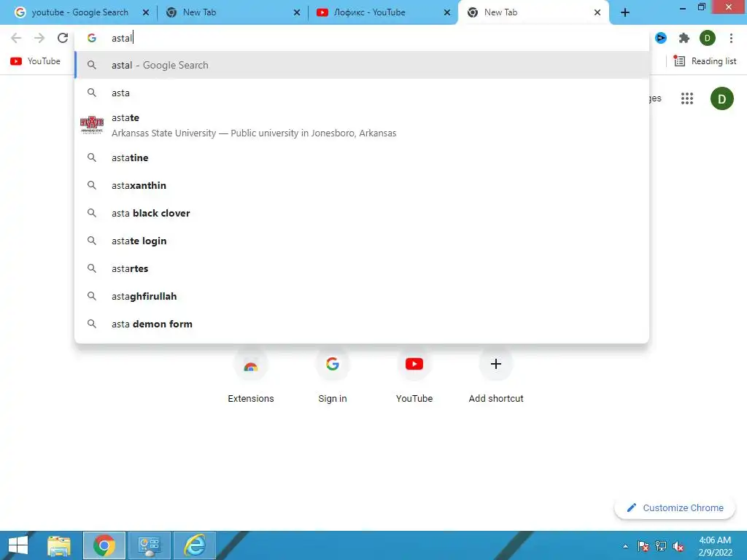747x560 pixels.
Task: Open Chrome three-dot menu
Action: pyautogui.click(x=731, y=38)
